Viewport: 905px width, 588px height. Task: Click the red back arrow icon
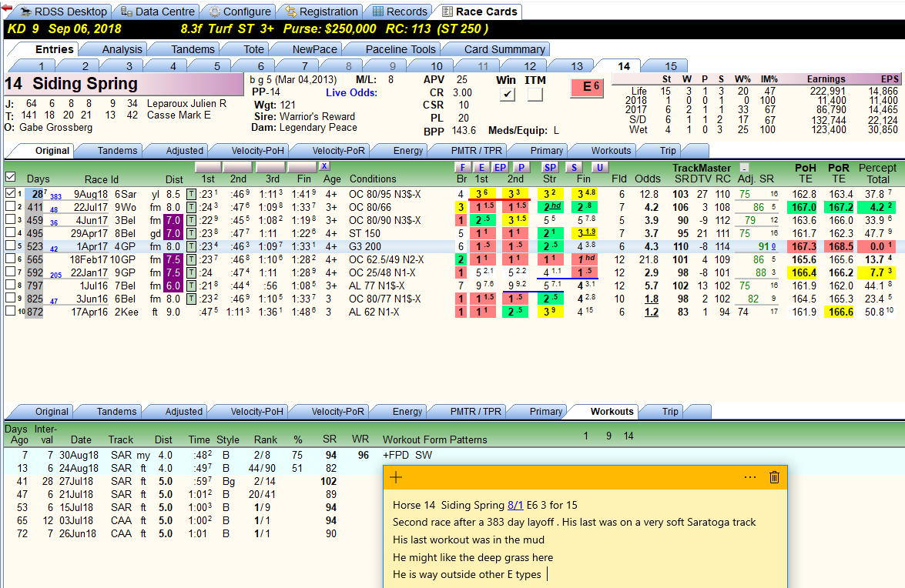click(7, 7)
